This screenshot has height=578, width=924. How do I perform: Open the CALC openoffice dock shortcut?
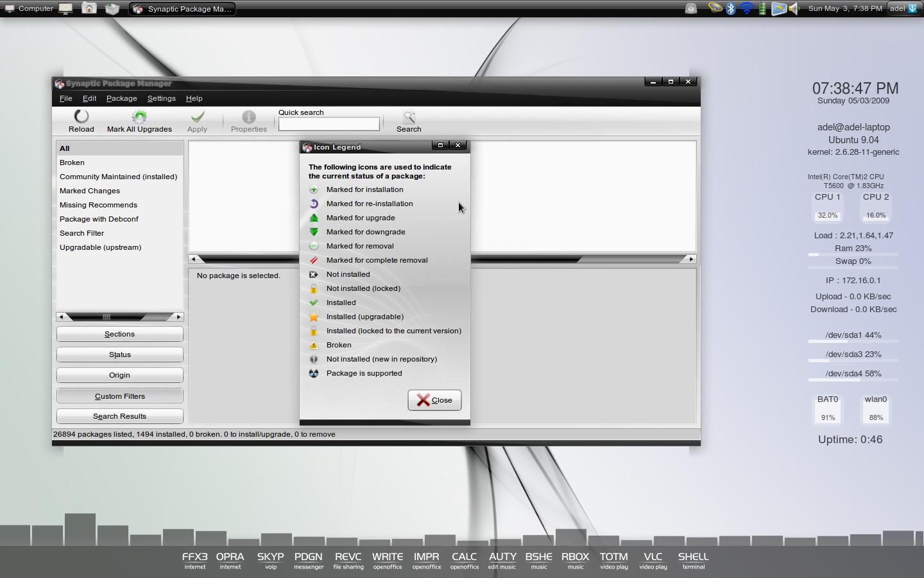[x=465, y=560]
